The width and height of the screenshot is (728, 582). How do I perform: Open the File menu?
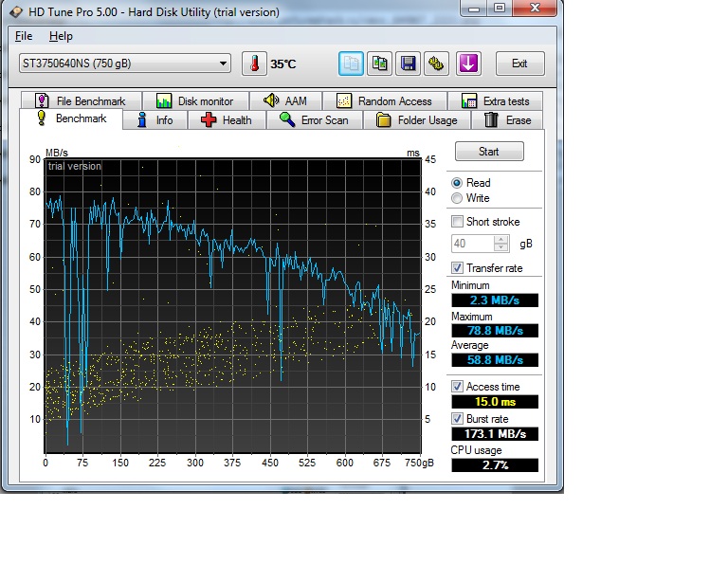(x=24, y=36)
